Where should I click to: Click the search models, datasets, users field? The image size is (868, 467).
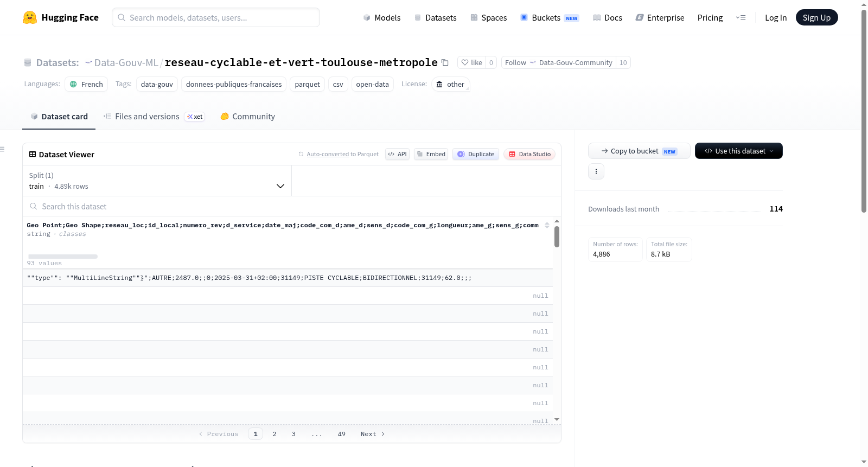(x=216, y=17)
